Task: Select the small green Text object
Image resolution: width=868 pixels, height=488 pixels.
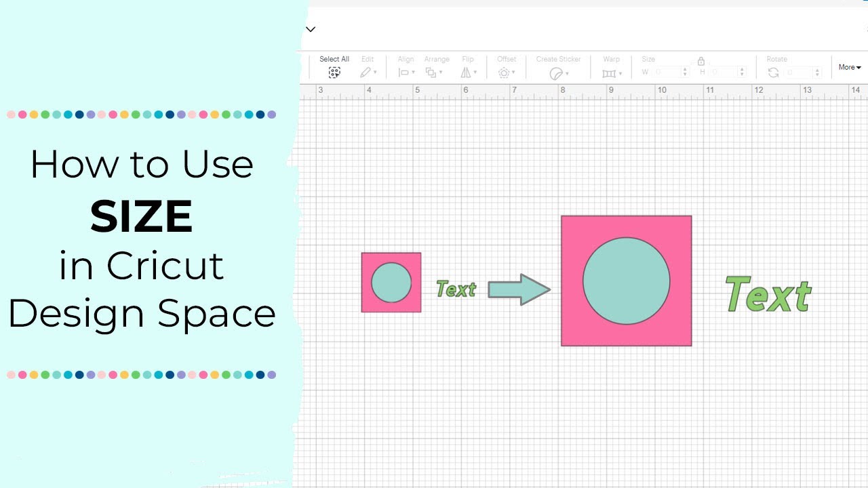Action: [x=456, y=289]
